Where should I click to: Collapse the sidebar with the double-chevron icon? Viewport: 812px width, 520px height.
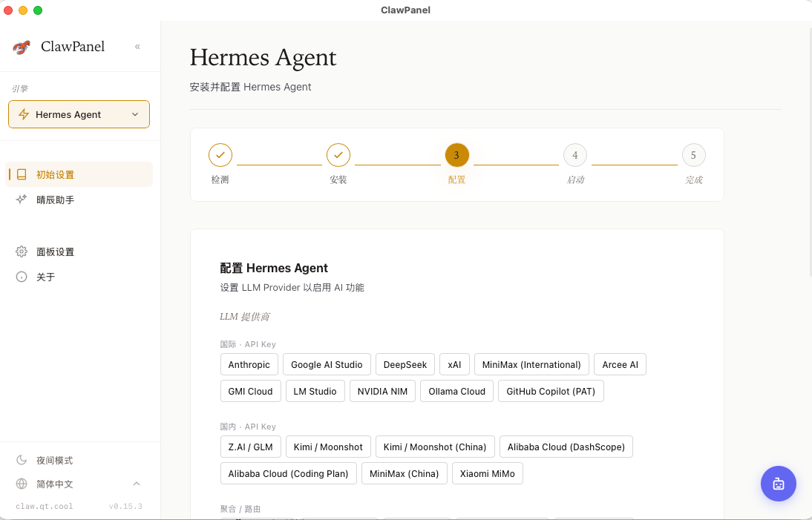point(137,47)
